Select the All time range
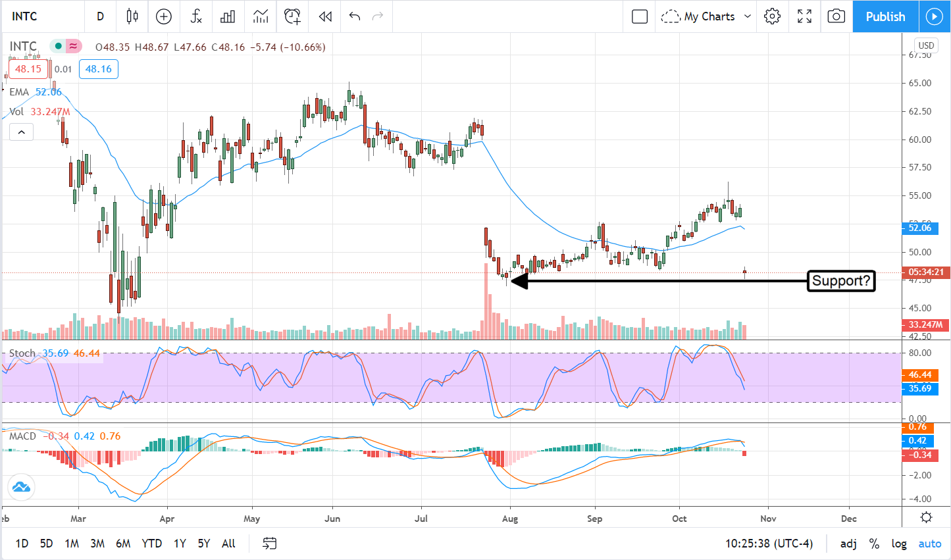This screenshot has width=951, height=560. [228, 544]
